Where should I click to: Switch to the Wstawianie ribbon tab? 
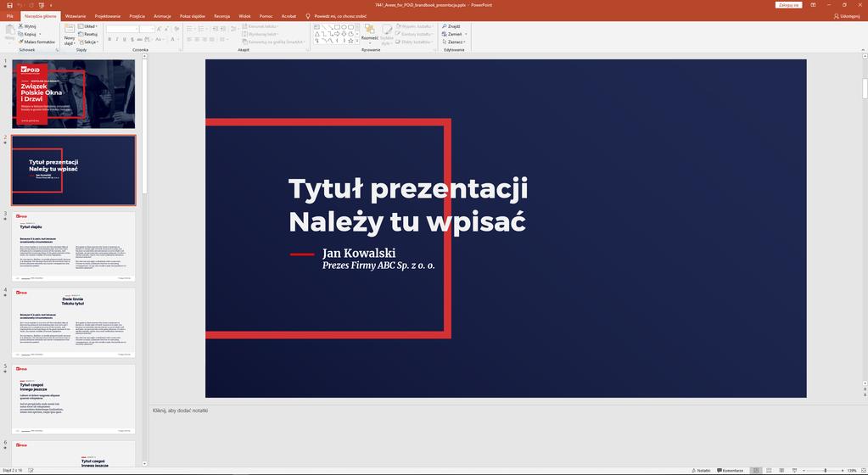pyautogui.click(x=76, y=16)
